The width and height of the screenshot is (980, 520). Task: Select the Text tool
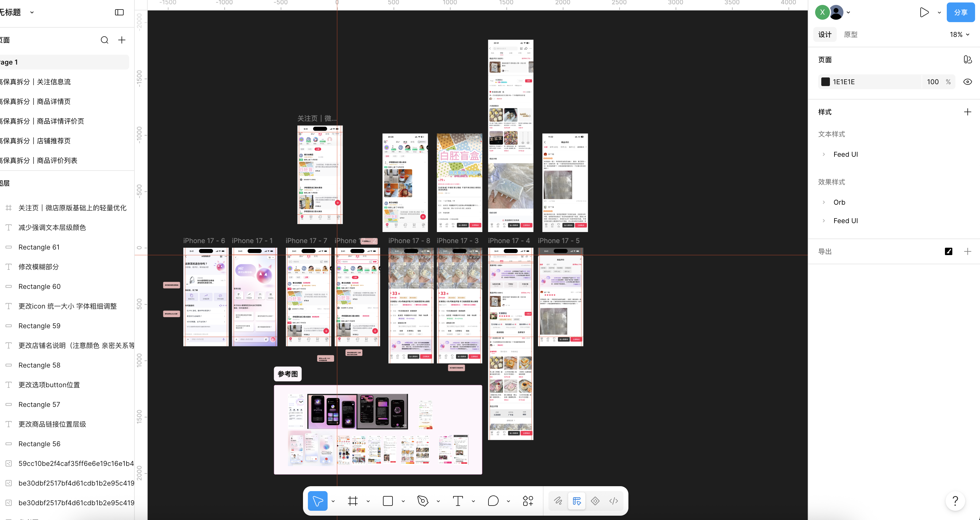click(458, 501)
